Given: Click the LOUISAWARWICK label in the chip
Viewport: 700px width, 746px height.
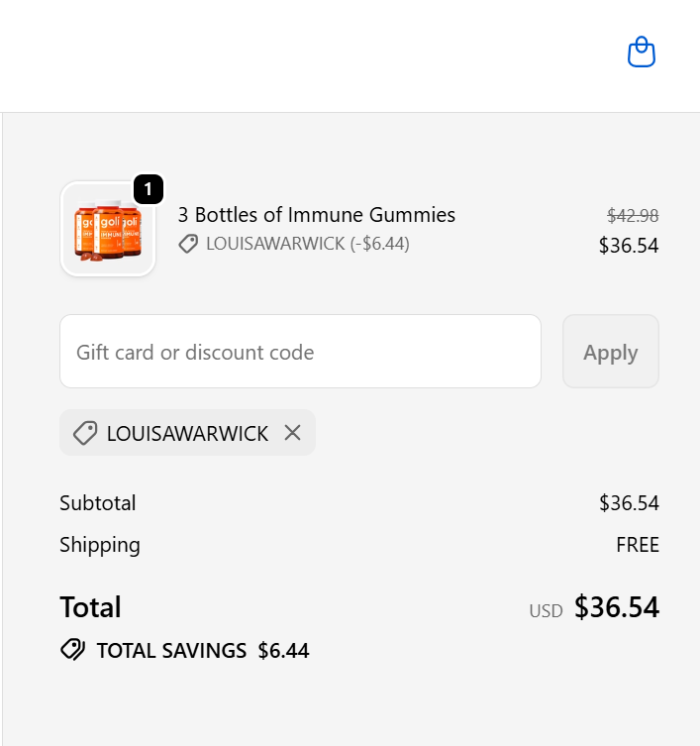Looking at the screenshot, I should (187, 433).
